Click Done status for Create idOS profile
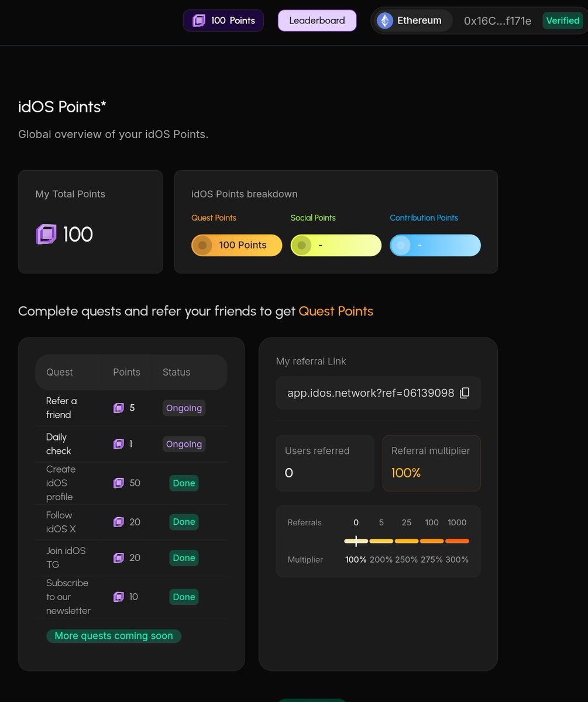Screen dimensions: 588x702 (184, 483)
